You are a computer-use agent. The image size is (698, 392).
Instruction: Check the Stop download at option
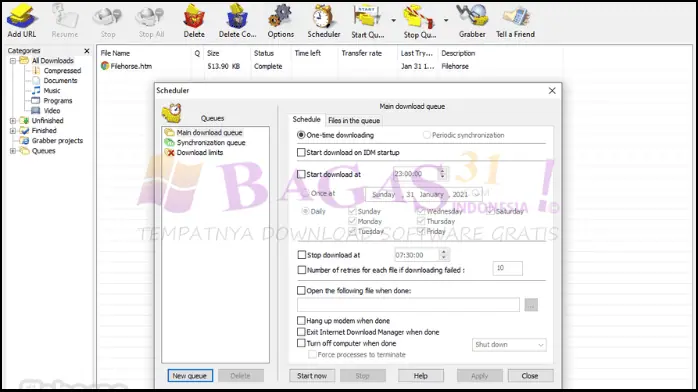pos(301,255)
